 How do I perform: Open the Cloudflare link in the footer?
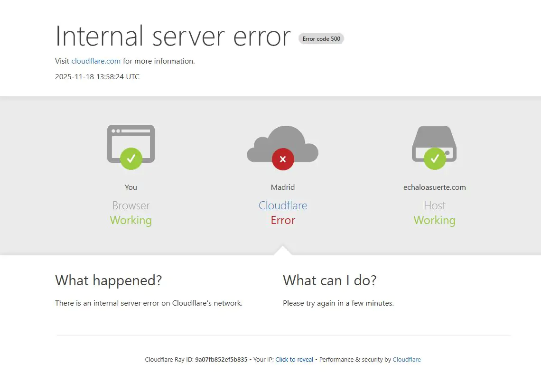coord(407,359)
